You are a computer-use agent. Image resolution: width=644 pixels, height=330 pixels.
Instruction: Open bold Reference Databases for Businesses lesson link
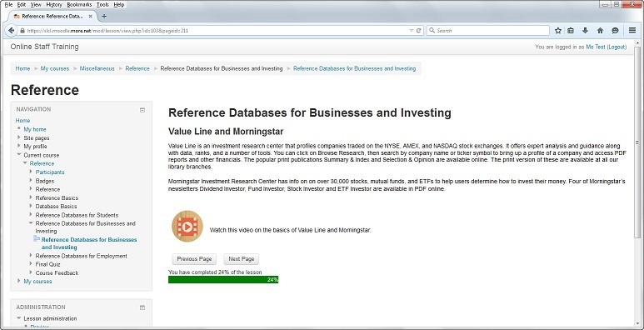(x=89, y=243)
